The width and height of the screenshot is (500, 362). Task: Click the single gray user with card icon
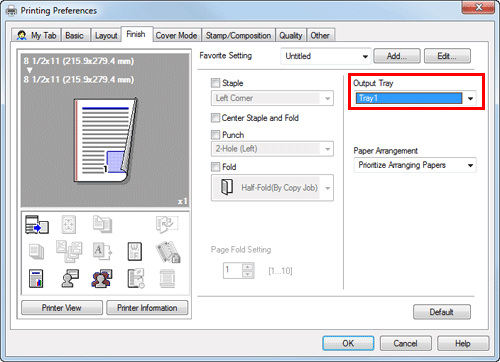70,278
